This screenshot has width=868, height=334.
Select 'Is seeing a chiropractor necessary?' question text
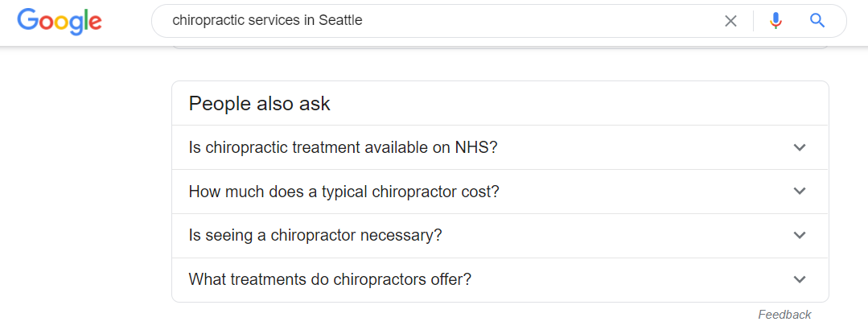[315, 235]
